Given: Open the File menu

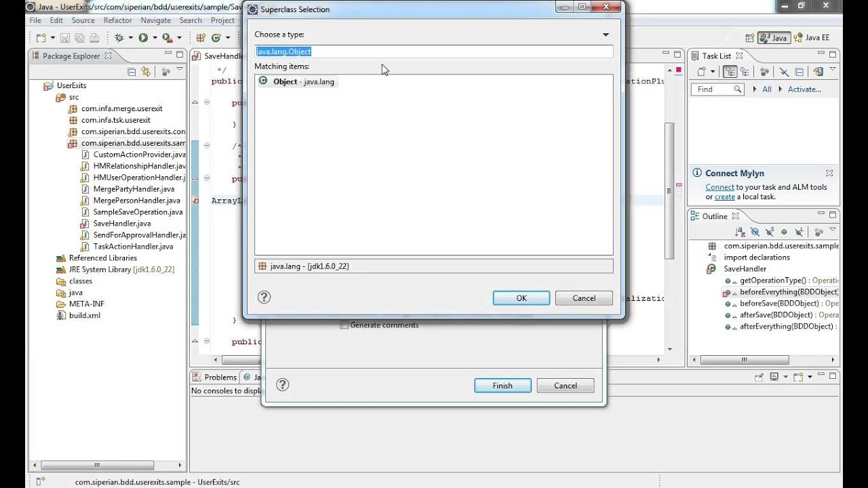Looking at the screenshot, I should coord(35,20).
